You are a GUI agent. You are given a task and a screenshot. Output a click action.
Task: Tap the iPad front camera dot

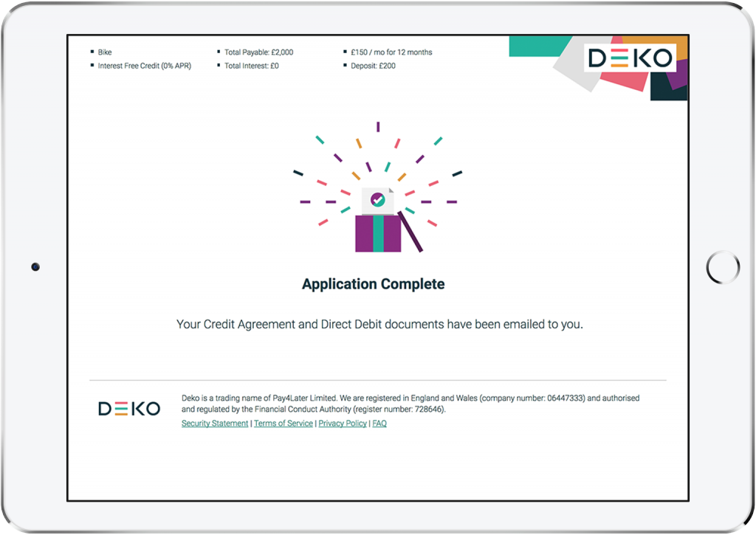point(35,267)
